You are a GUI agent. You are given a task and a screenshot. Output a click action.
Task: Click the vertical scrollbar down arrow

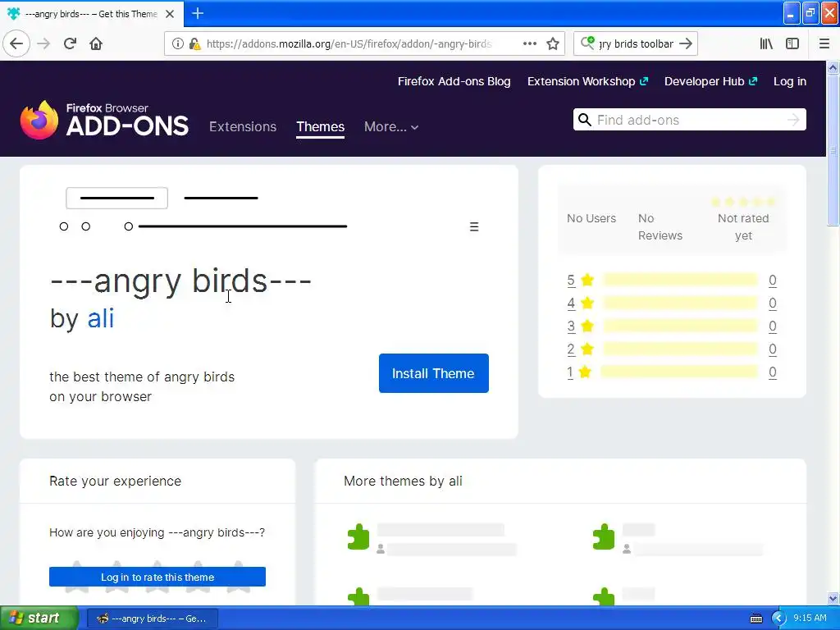pos(833,598)
